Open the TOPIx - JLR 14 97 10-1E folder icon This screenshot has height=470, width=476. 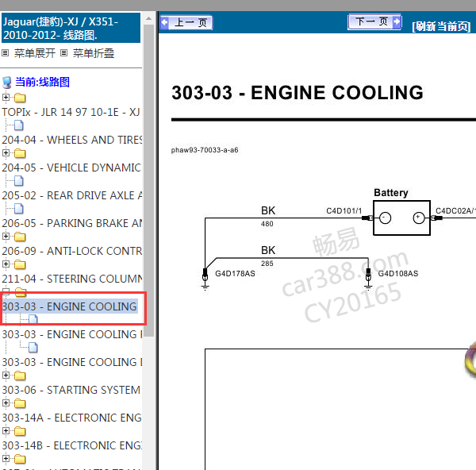[20, 98]
